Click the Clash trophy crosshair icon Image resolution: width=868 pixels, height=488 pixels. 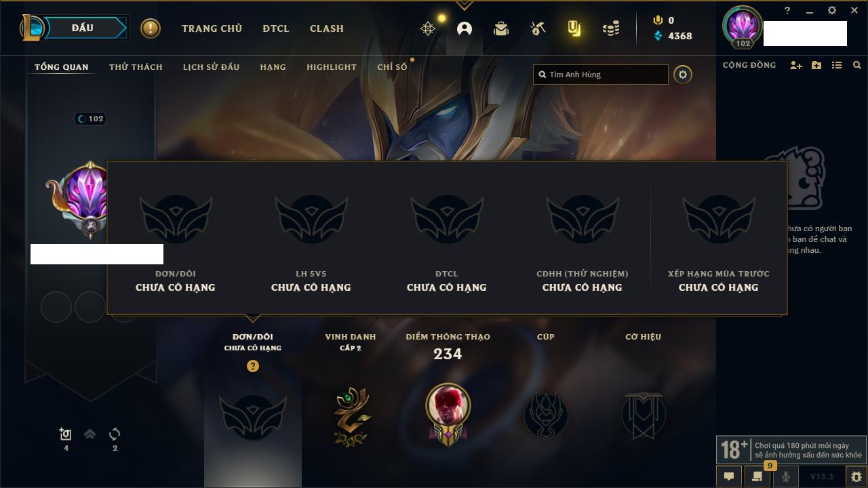[x=428, y=28]
